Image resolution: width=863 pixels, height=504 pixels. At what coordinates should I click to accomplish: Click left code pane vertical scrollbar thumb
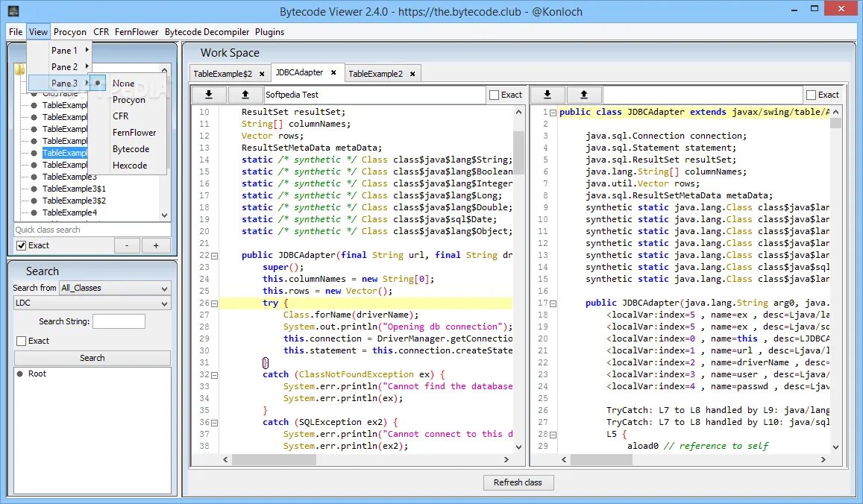click(518, 152)
